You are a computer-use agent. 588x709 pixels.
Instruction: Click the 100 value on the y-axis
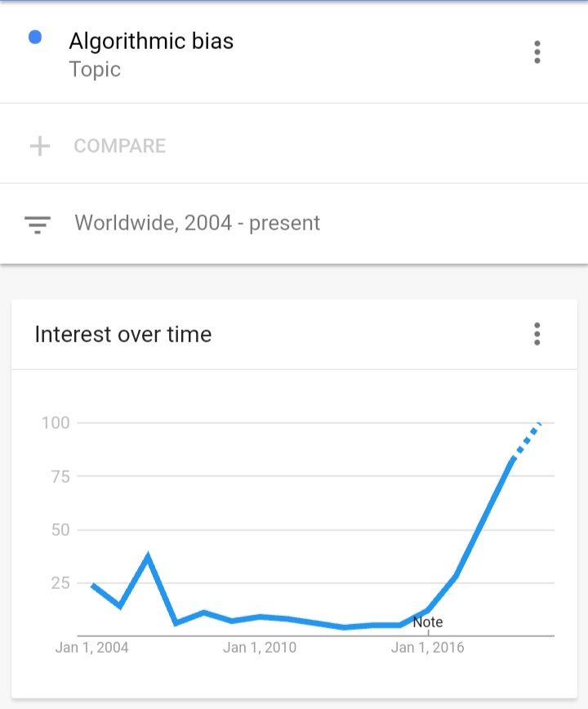coord(56,423)
